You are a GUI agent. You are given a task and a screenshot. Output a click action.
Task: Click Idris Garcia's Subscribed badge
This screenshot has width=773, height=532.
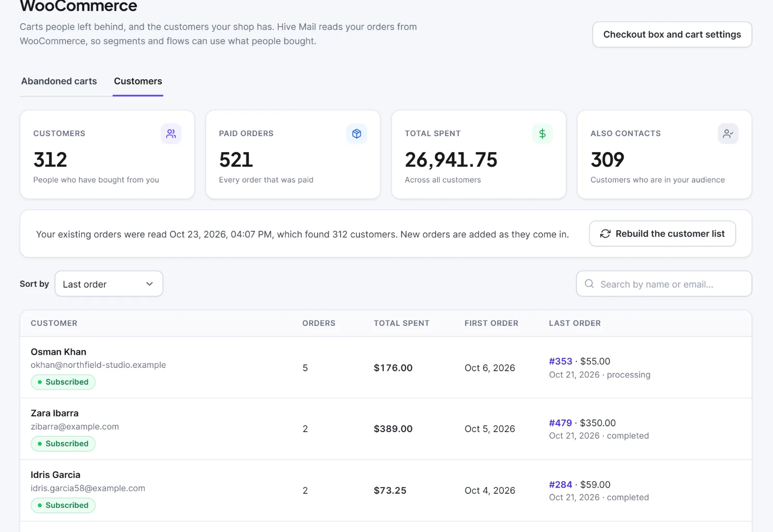[x=63, y=505]
